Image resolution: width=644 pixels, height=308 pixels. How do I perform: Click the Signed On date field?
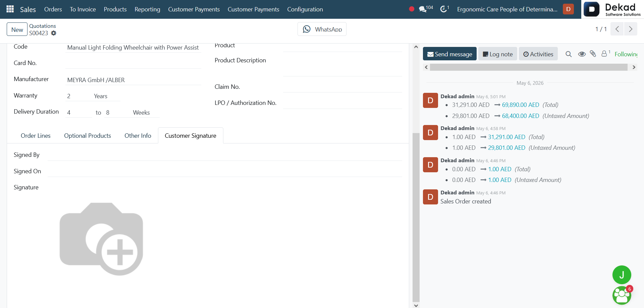click(x=225, y=171)
